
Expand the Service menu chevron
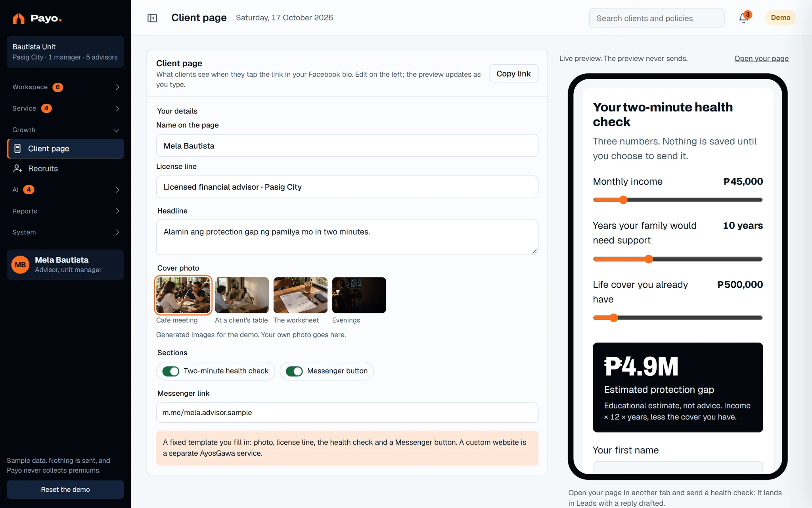(117, 108)
